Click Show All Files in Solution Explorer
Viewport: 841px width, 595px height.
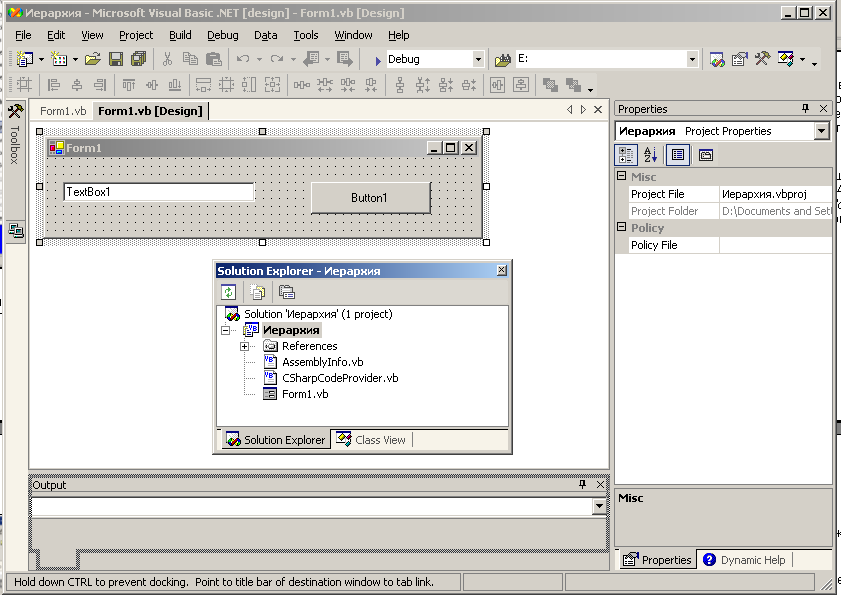click(x=258, y=292)
